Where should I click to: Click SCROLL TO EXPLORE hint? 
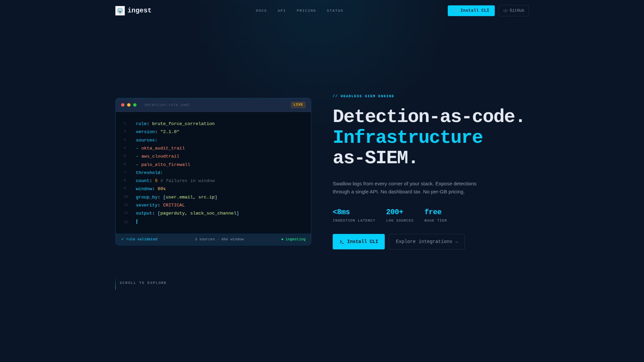point(143,283)
